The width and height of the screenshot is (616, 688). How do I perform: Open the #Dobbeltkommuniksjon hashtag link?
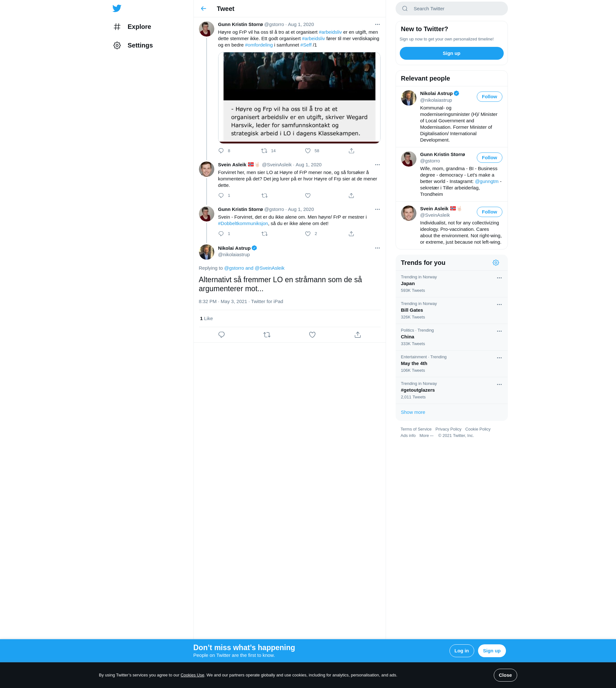[x=243, y=223]
